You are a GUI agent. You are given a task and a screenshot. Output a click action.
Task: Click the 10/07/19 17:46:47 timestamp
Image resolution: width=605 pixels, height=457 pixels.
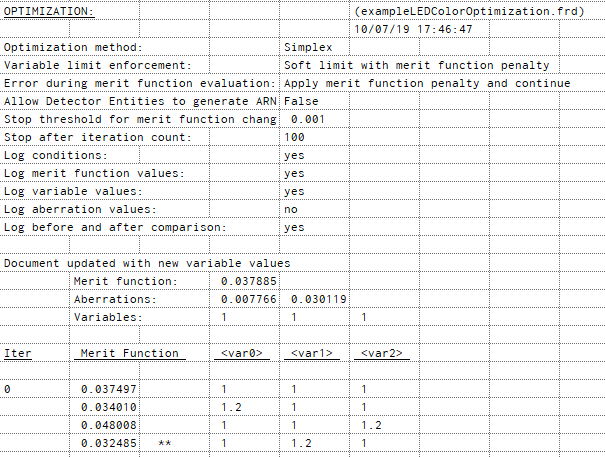click(x=413, y=29)
